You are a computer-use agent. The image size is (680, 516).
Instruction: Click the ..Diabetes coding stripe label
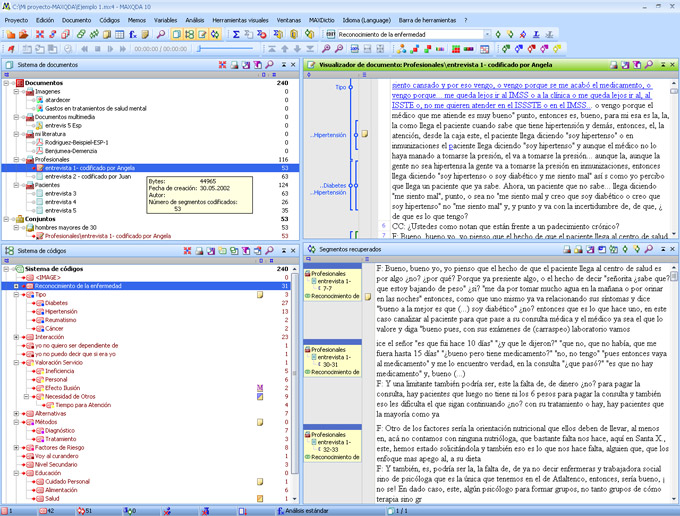click(x=333, y=185)
